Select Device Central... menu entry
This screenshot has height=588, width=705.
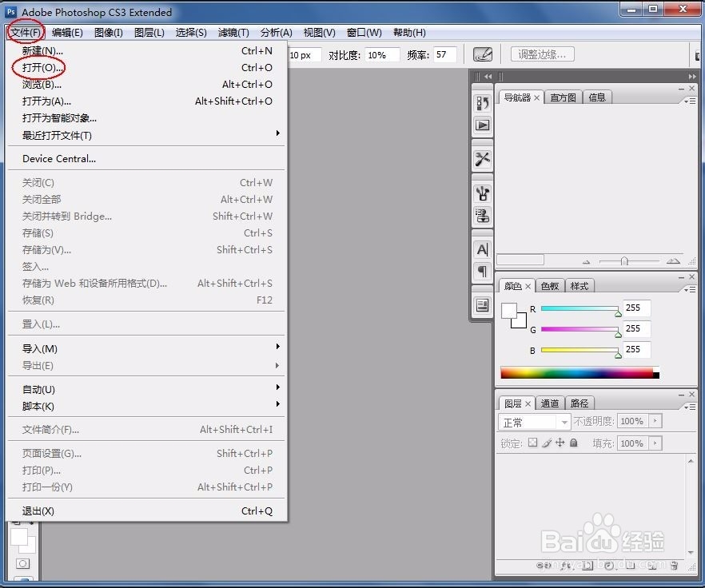tap(146, 158)
